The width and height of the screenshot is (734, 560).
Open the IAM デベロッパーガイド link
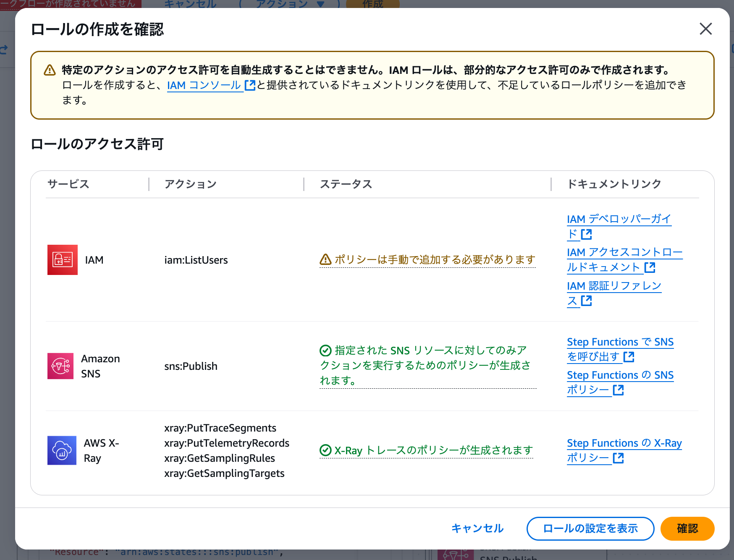619,226
